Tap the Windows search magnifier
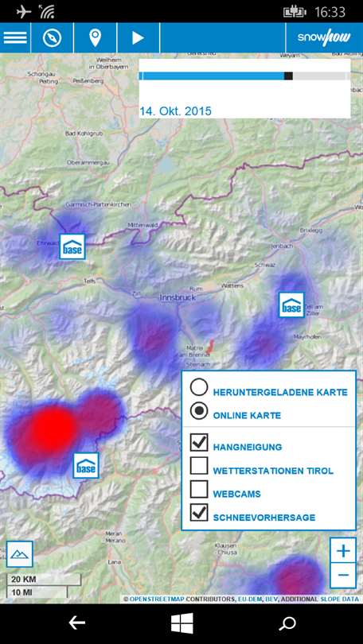 [x=287, y=623]
